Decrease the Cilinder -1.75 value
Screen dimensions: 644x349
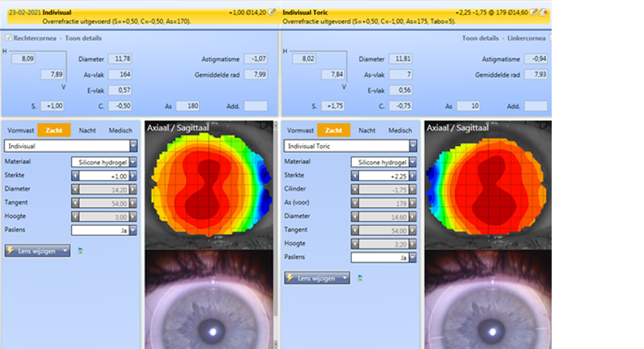[x=355, y=190]
